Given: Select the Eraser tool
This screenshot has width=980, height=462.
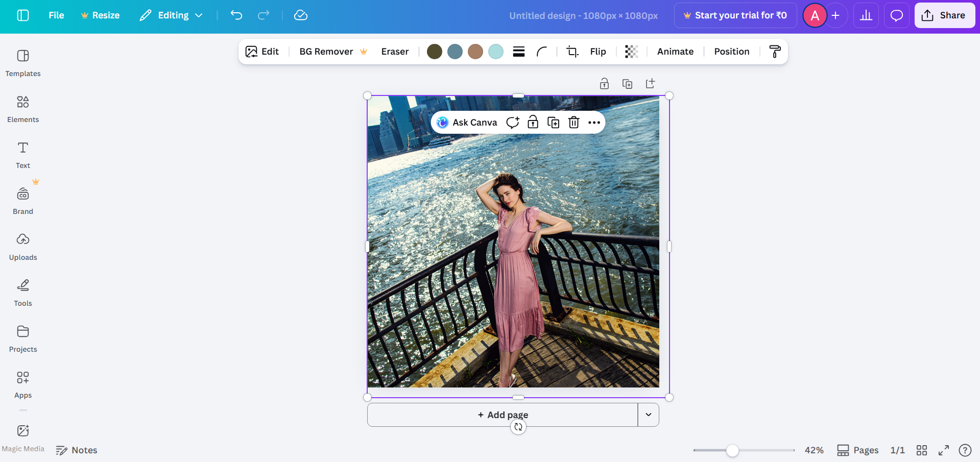Looking at the screenshot, I should click(394, 51).
